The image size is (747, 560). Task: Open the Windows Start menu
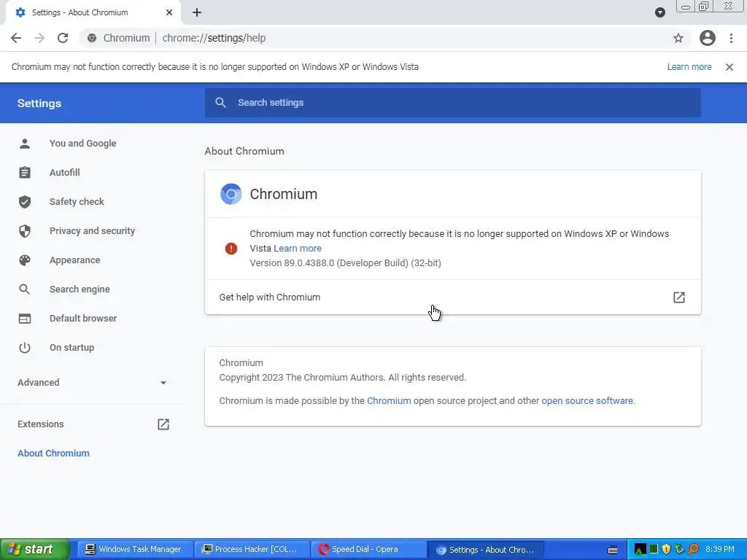pos(35,549)
